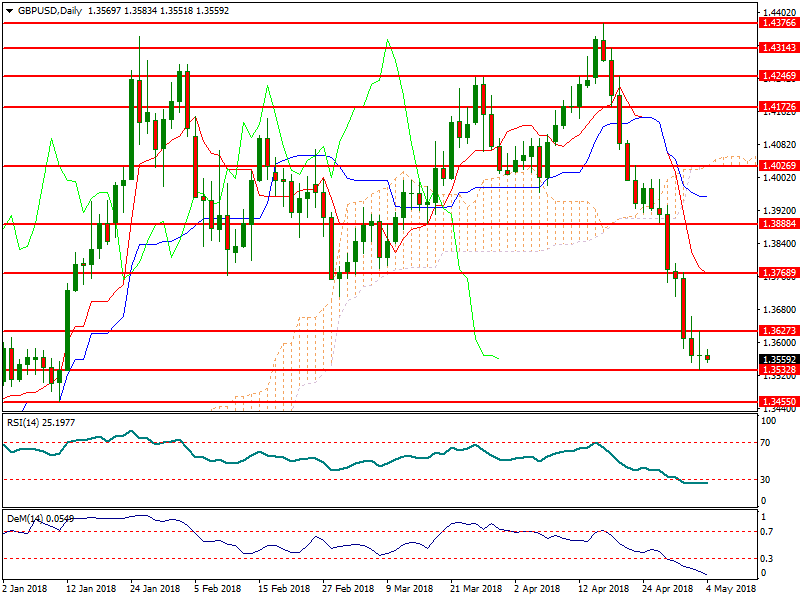Click the 1.38884 horizontal level label
The image size is (800, 600).
coord(779,224)
